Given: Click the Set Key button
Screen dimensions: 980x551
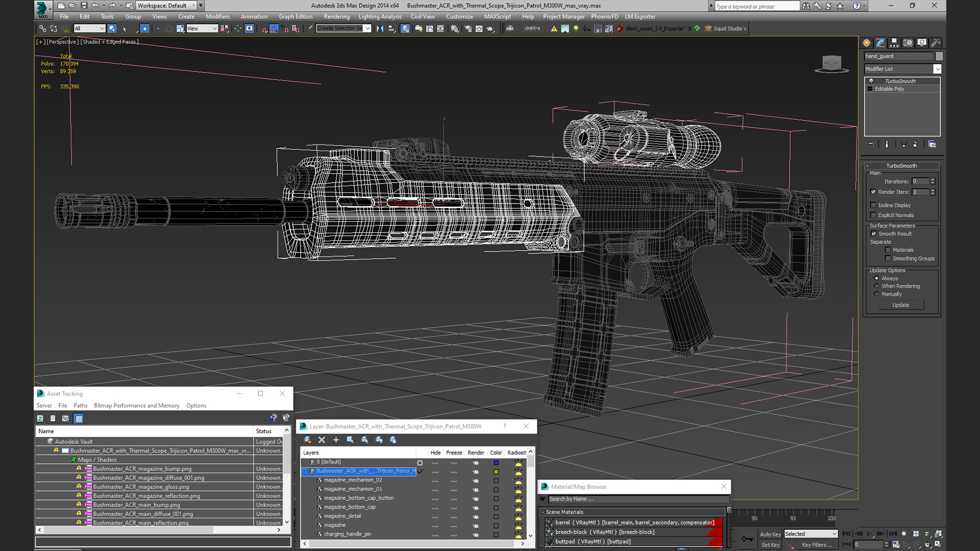Looking at the screenshot, I should [770, 545].
